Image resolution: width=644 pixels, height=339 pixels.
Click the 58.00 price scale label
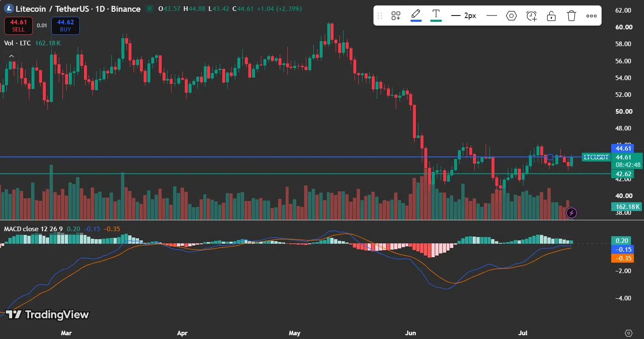623,44
